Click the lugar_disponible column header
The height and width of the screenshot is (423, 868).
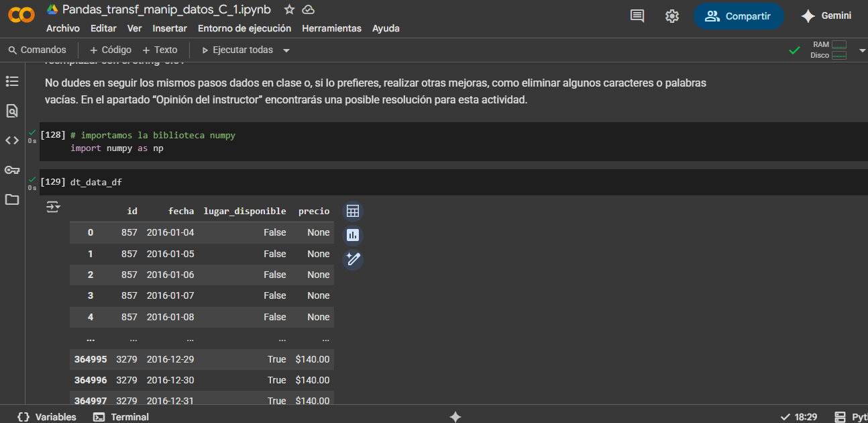[x=245, y=211]
